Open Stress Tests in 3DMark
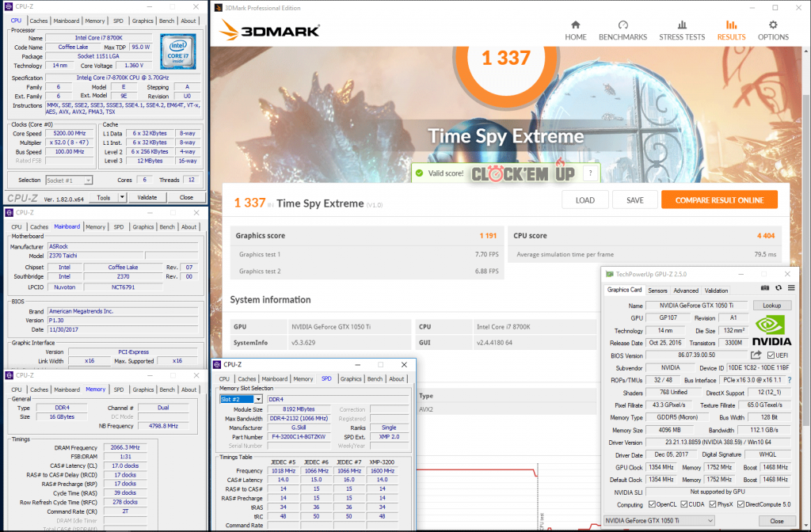 pyautogui.click(x=682, y=30)
